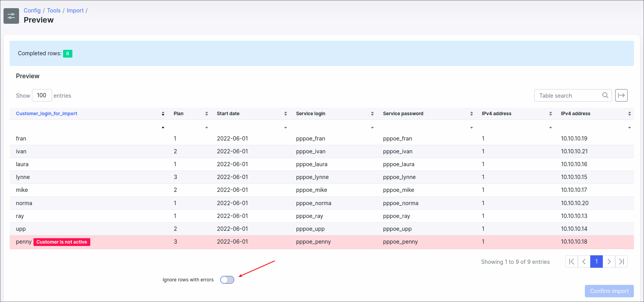Image resolution: width=644 pixels, height=302 pixels.
Task: Open the Import breadcrumb link
Action: coord(75,11)
